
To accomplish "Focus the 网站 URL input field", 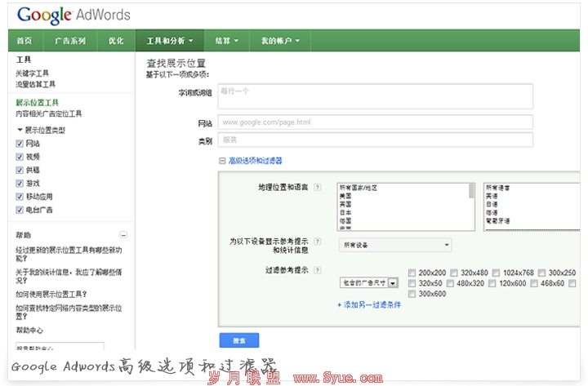I will pos(374,122).
